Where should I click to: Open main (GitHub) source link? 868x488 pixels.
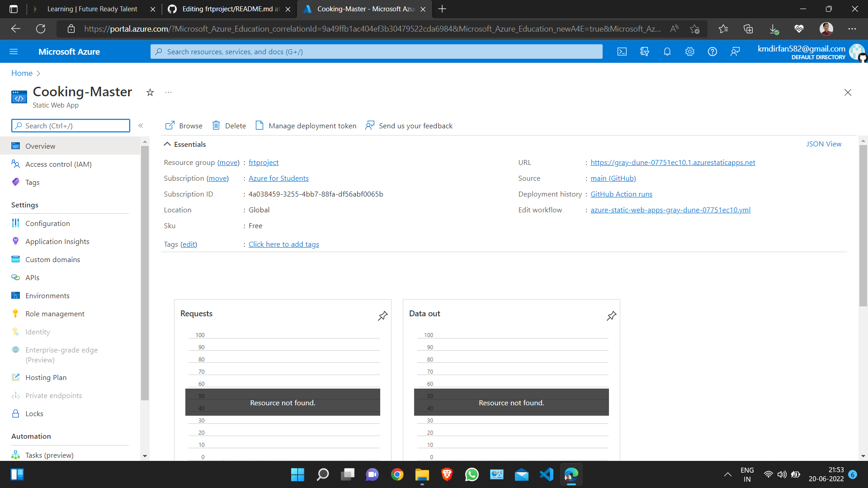click(x=613, y=178)
